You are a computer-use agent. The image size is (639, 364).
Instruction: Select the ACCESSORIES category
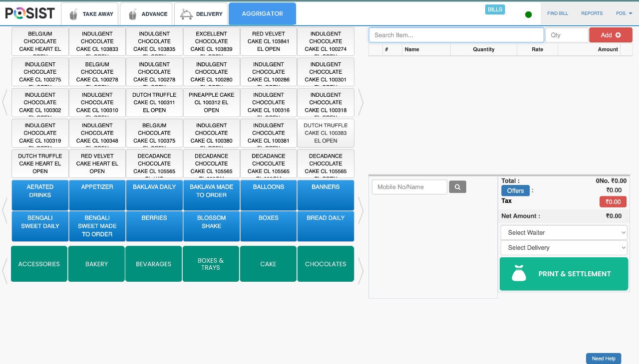click(39, 264)
